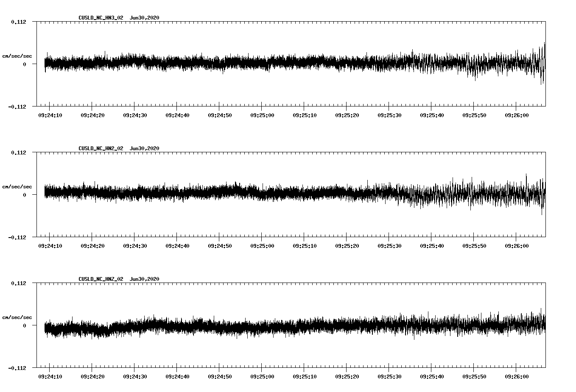Image resolution: width=576 pixels, height=392 pixels.
Task: Select 09:25:40 tick label under HN2 chart
Action: (432, 246)
